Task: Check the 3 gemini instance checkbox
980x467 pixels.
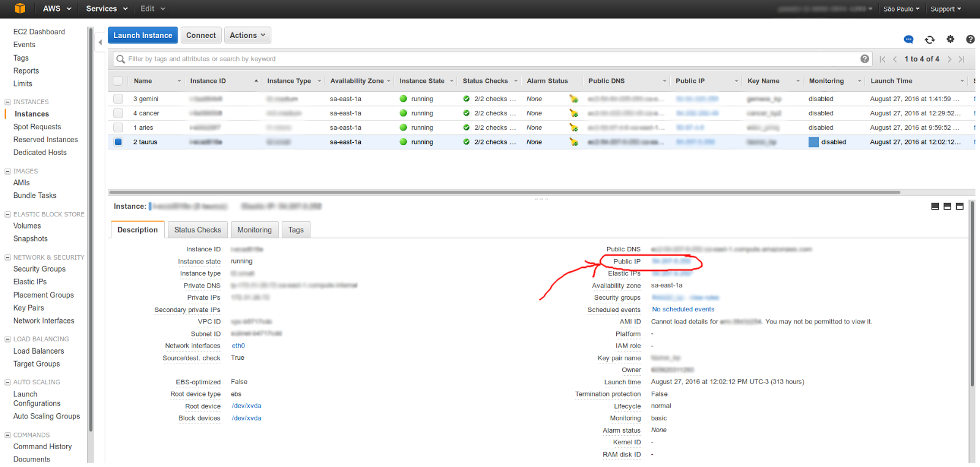Action: 118,99
